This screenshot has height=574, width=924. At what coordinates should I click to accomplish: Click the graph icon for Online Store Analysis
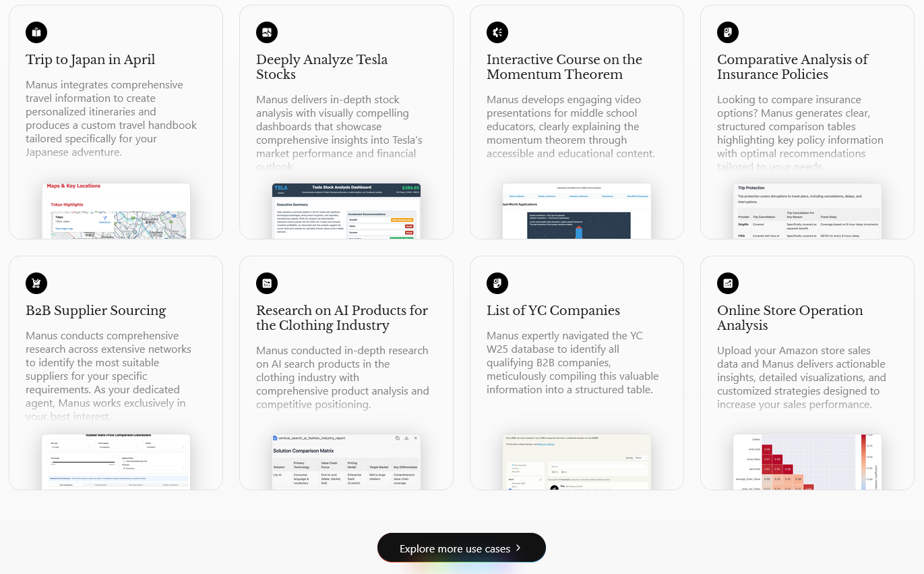point(728,283)
